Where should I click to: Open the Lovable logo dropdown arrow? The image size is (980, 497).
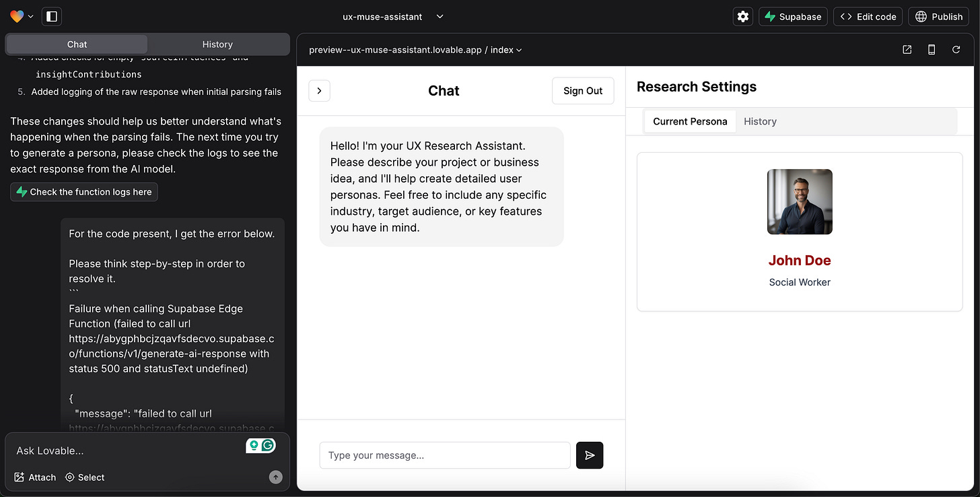coord(31,17)
